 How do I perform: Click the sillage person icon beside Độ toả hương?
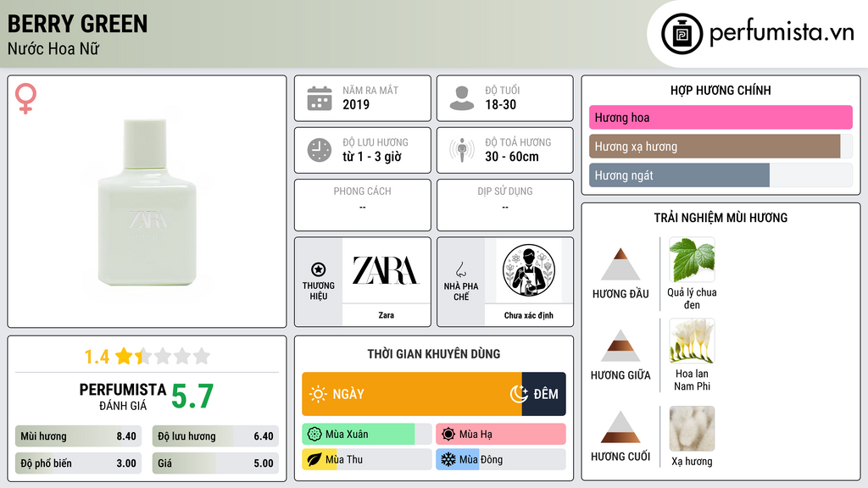(x=462, y=150)
